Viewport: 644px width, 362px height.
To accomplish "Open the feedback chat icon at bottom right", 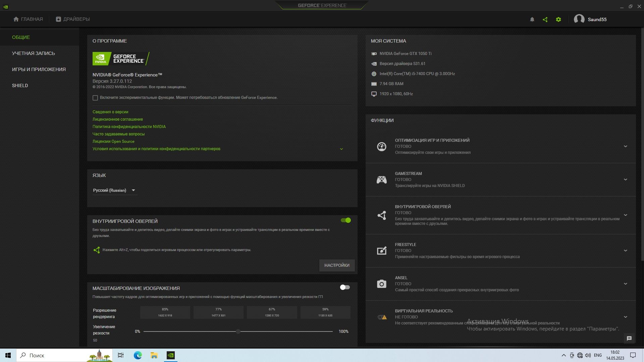I will point(629,338).
